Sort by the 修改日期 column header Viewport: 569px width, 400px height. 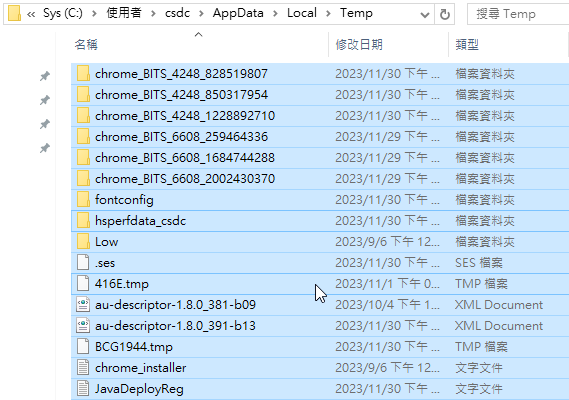[359, 45]
